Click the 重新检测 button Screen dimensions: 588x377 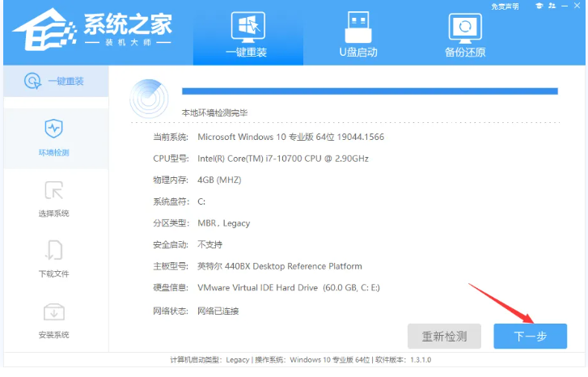tap(444, 336)
